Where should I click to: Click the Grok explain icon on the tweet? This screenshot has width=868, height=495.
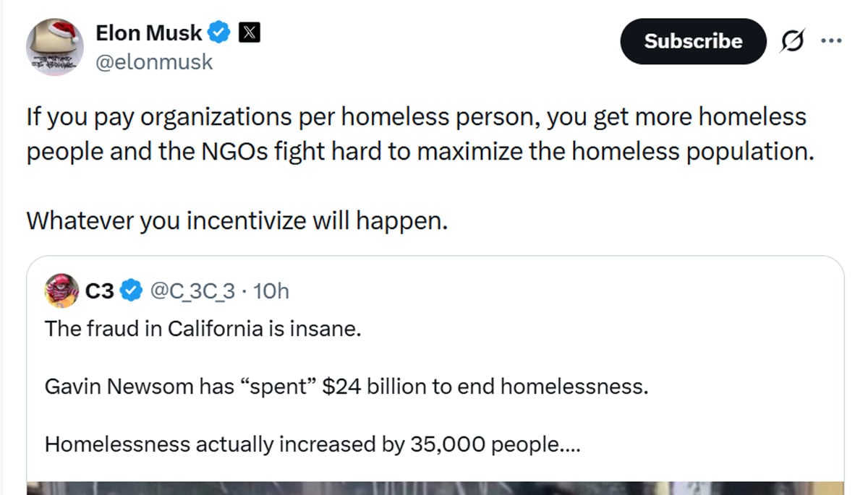pyautogui.click(x=793, y=41)
